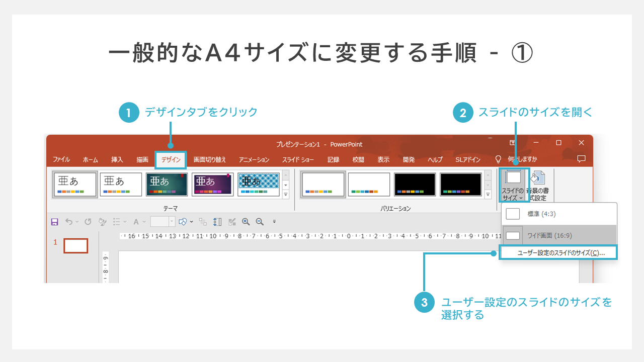Choose 標準 (4:3) slide size
Viewport: 644px width, 362px height.
559,214
